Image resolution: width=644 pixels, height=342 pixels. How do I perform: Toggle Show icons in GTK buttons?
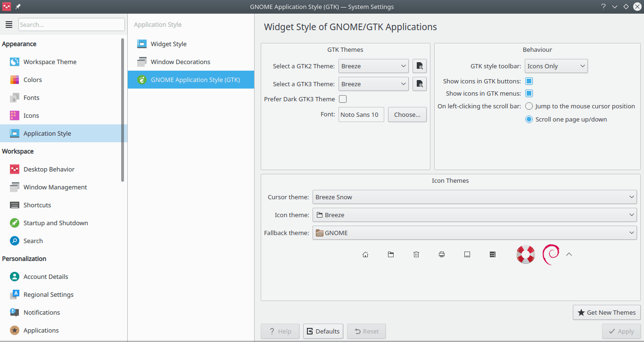[x=529, y=81]
